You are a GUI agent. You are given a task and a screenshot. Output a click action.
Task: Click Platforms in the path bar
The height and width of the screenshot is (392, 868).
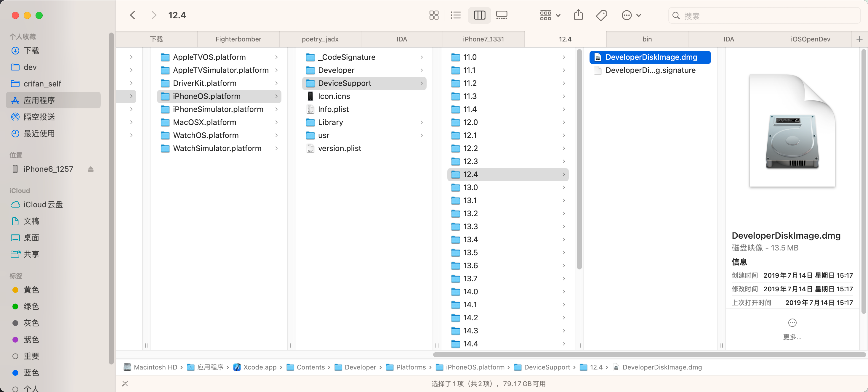click(x=406, y=367)
